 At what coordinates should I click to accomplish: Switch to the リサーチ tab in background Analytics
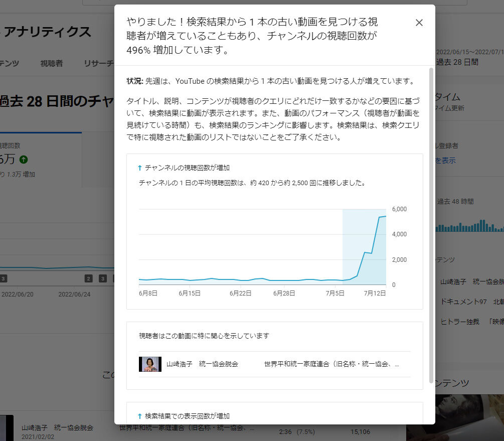point(99,63)
